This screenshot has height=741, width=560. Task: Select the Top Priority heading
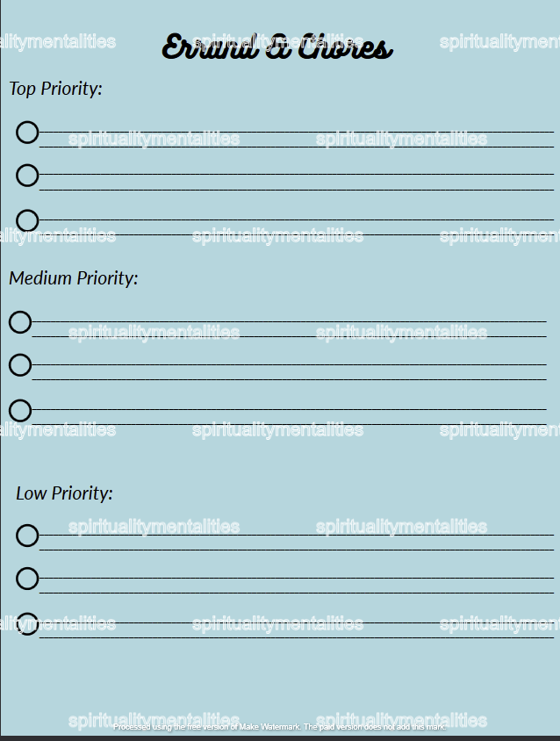(x=56, y=89)
